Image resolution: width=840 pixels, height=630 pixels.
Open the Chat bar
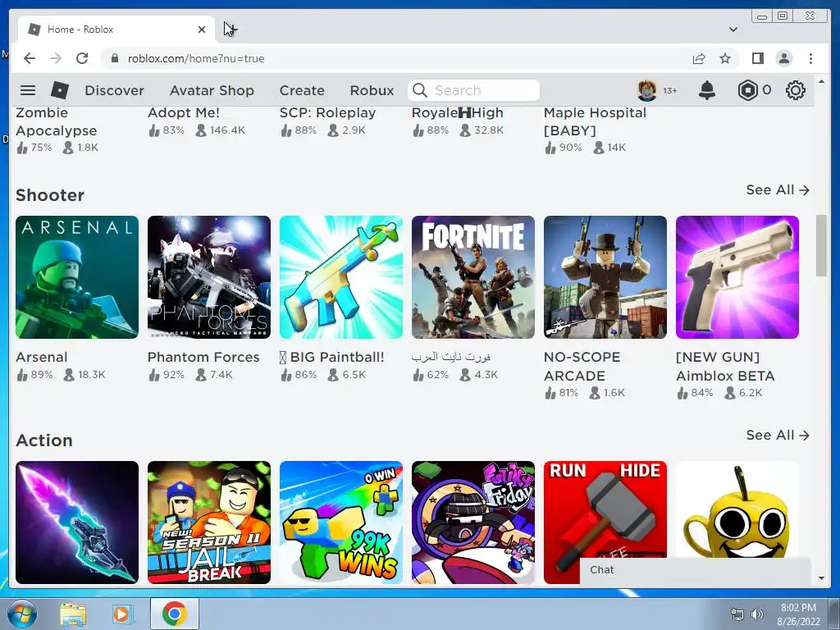point(695,570)
